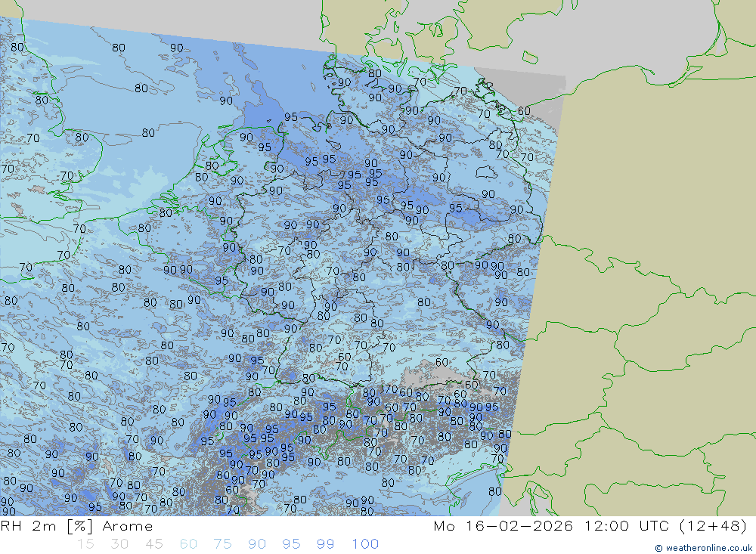
Task: Click the "RH 2m [%]" map title
Action: click(47, 526)
